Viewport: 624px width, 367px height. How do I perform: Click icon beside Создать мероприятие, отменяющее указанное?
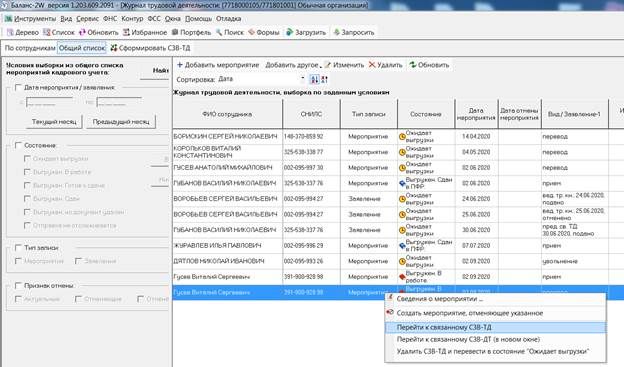[x=390, y=313]
